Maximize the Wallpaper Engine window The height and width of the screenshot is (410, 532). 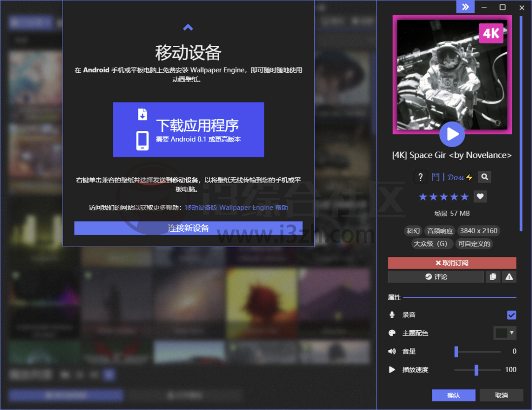tap(502, 7)
